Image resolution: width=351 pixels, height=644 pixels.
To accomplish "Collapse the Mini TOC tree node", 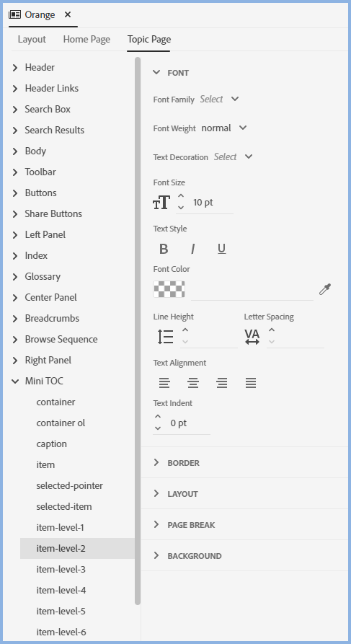I will pyautogui.click(x=15, y=381).
